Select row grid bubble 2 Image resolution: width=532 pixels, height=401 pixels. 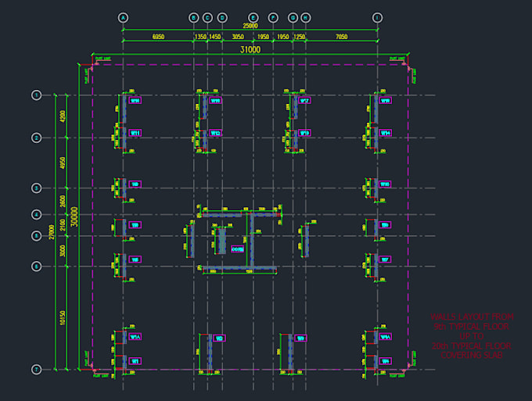[x=37, y=138]
